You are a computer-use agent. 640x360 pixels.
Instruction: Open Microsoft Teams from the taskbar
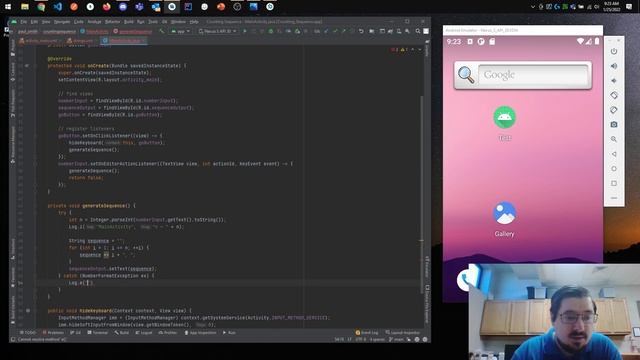point(139,7)
